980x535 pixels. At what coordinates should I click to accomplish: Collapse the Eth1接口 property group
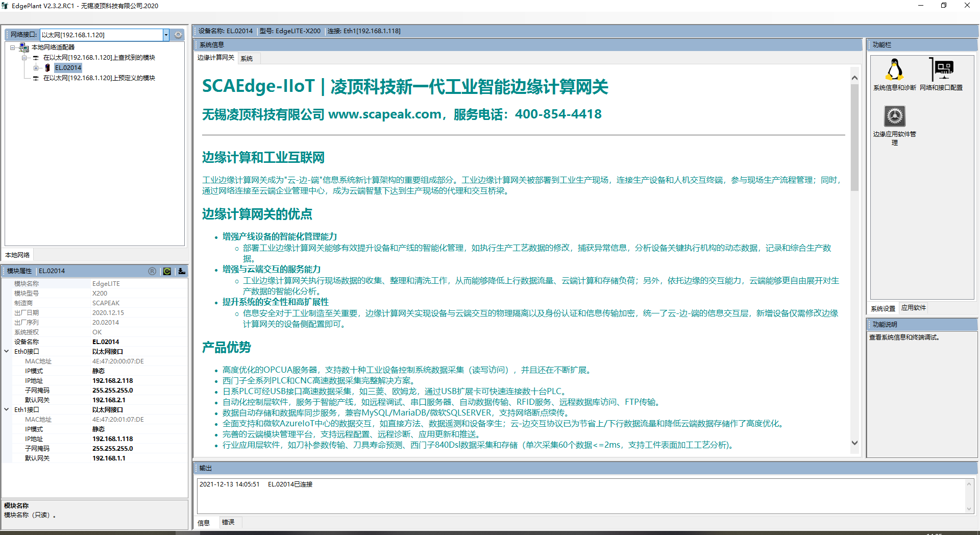click(x=7, y=409)
